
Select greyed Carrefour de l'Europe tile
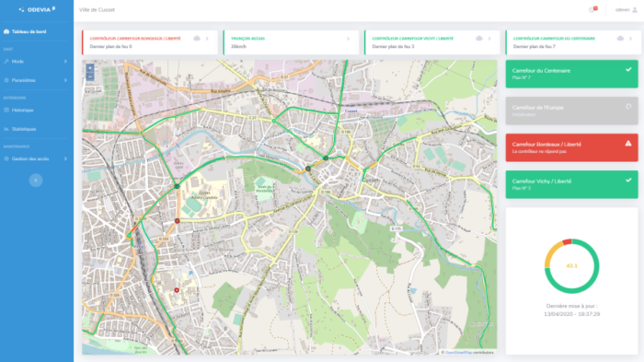pyautogui.click(x=571, y=111)
